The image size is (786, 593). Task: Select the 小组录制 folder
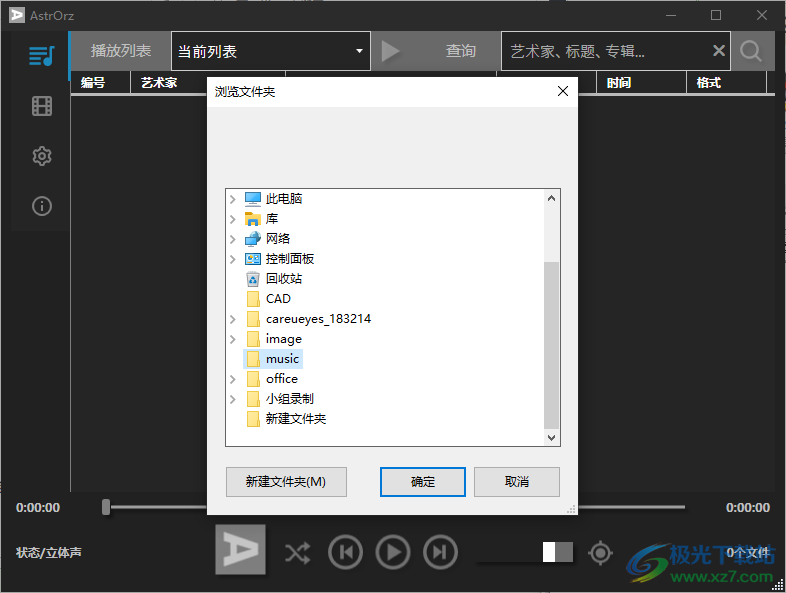(280, 399)
